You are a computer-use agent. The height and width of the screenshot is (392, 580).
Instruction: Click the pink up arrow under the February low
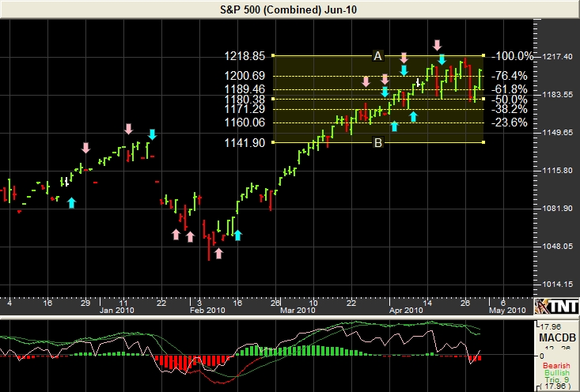click(218, 253)
